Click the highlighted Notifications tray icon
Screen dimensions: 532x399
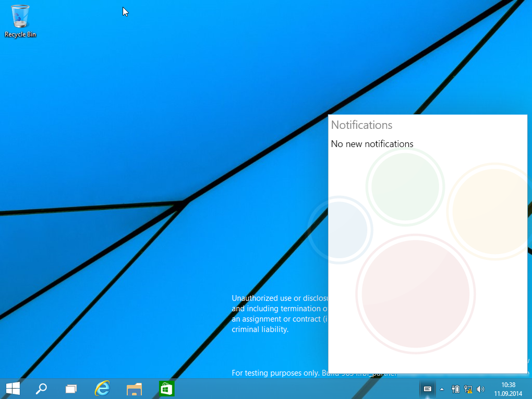pos(427,389)
